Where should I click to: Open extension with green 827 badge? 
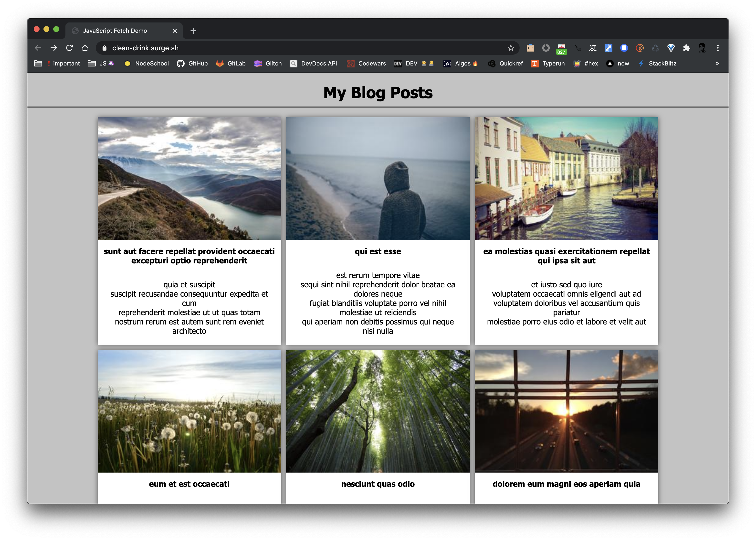coord(561,48)
